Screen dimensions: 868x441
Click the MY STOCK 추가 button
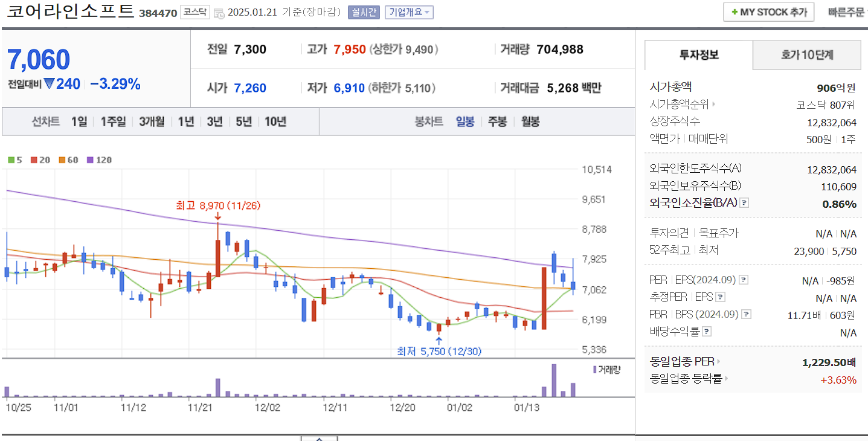point(768,11)
